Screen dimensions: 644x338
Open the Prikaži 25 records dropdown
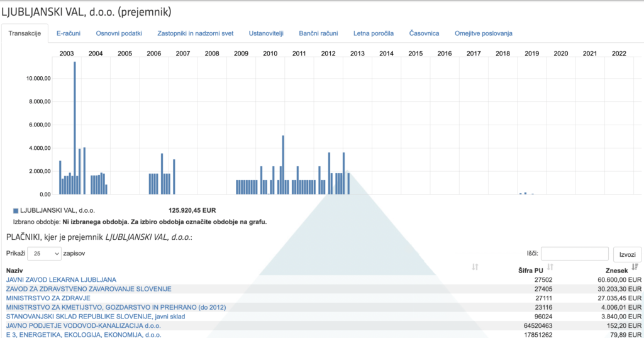[x=44, y=254]
